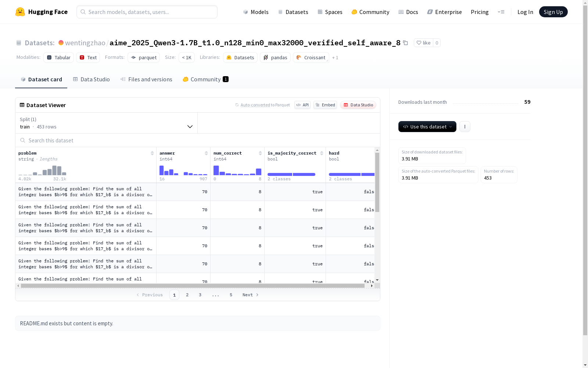Open the API button in Dataset Viewer
The width and height of the screenshot is (588, 368).
pyautogui.click(x=302, y=105)
